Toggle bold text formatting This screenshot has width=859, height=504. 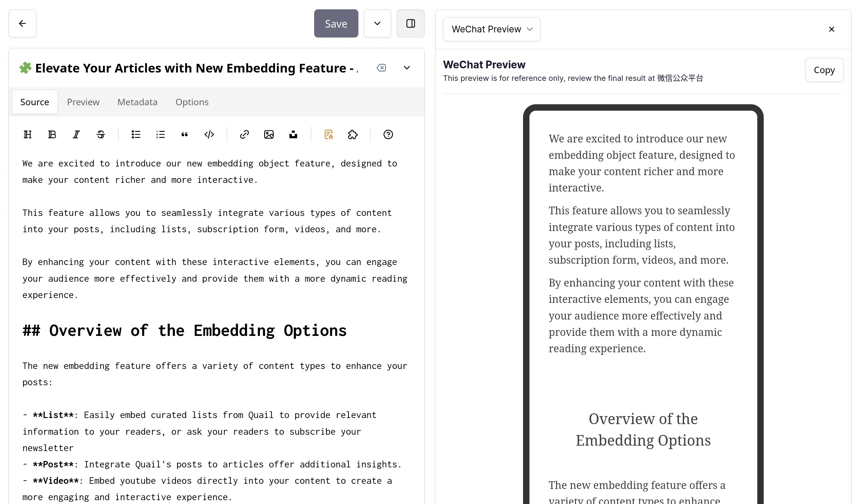[x=52, y=134]
